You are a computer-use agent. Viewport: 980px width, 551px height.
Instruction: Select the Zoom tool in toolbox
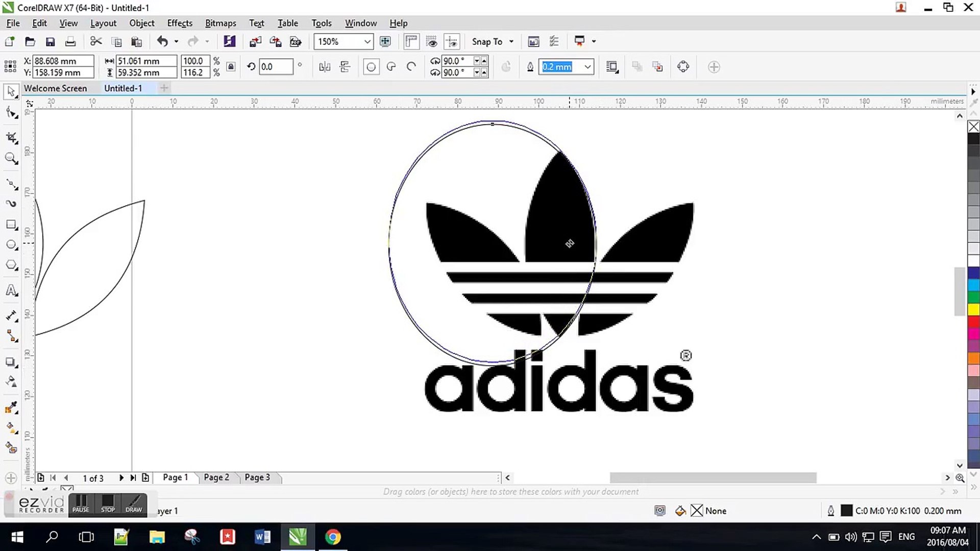point(11,158)
